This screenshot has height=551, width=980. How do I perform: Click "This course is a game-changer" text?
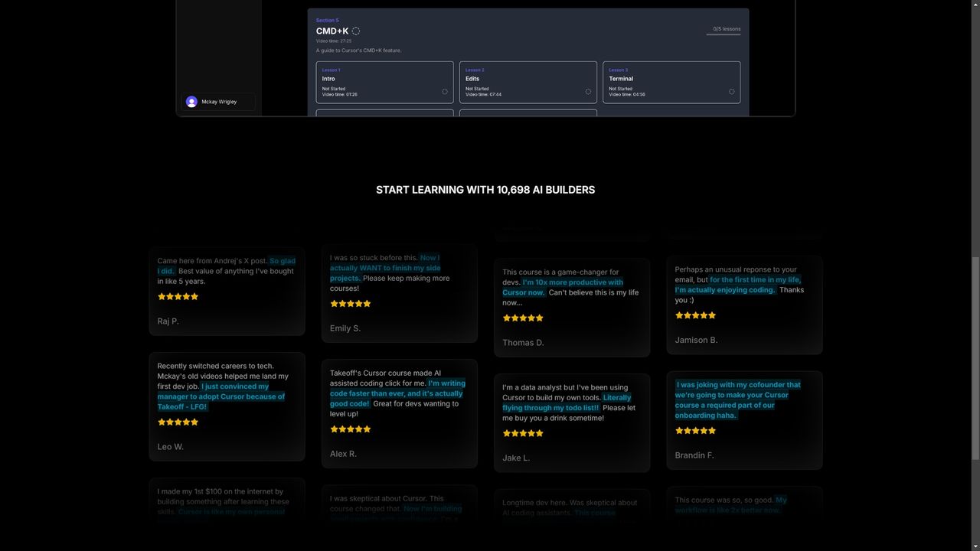560,272
